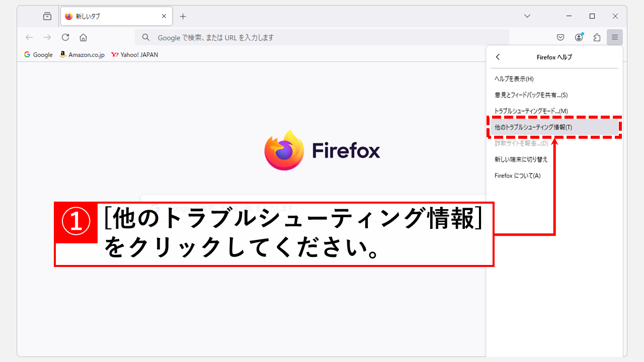644x362 pixels.
Task: Switch to the 新しいタブ tab
Action: 101,16
